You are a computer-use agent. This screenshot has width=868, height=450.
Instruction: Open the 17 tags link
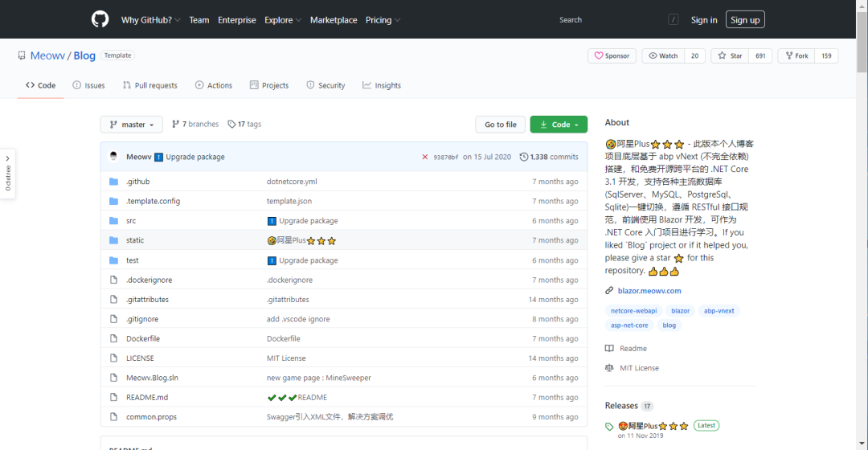point(244,124)
